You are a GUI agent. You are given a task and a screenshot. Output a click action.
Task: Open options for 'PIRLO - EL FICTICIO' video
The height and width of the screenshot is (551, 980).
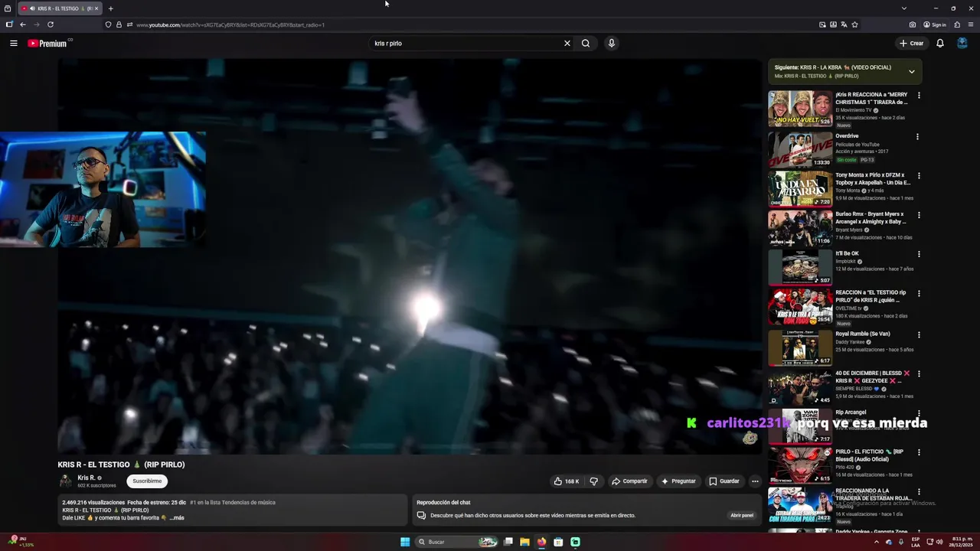click(x=919, y=452)
